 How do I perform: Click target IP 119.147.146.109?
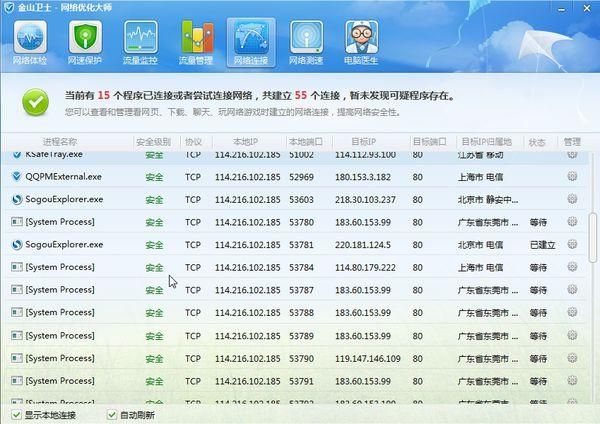tap(368, 359)
